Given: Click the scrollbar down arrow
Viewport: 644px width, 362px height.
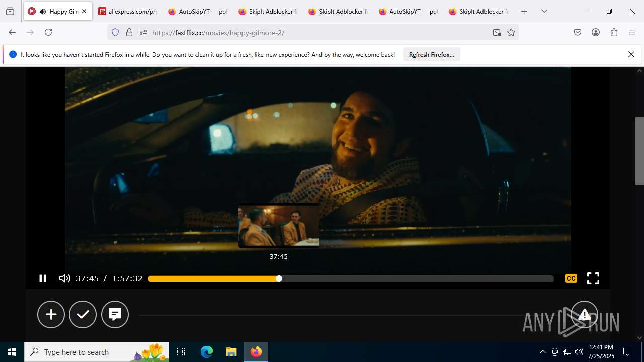Looking at the screenshot, I should tap(639, 338).
